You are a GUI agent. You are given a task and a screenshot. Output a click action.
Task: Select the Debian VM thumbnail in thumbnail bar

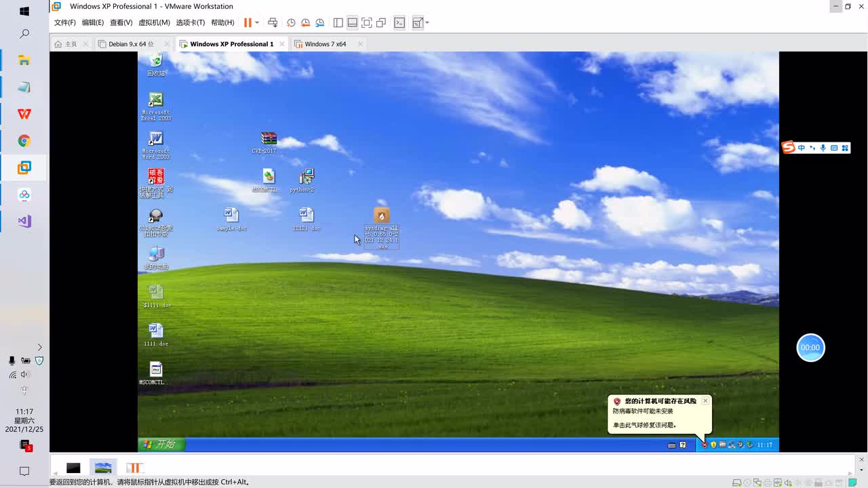click(x=73, y=468)
